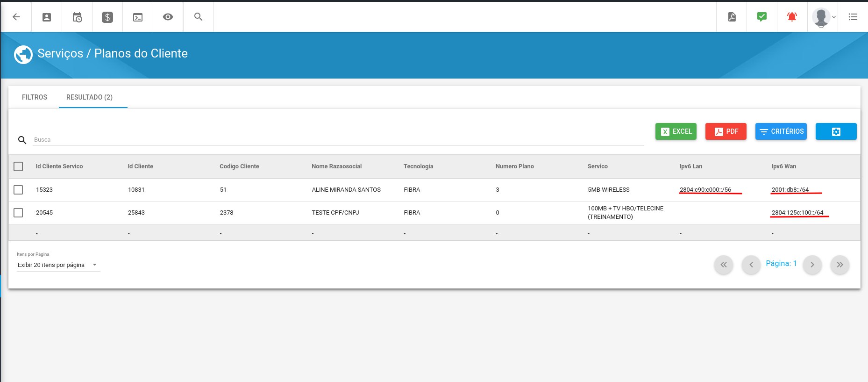This screenshot has height=382, width=868.
Task: Open the red alarm bell notifications
Action: pos(792,17)
